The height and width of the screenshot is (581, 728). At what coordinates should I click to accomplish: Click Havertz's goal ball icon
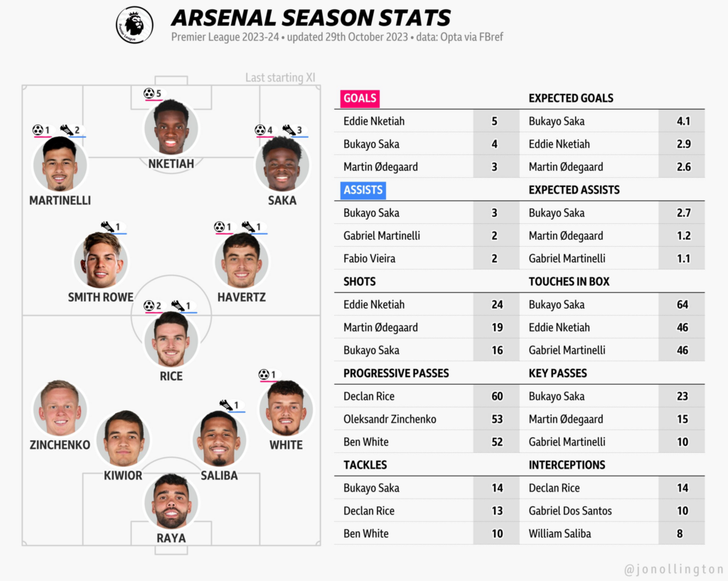220,227
